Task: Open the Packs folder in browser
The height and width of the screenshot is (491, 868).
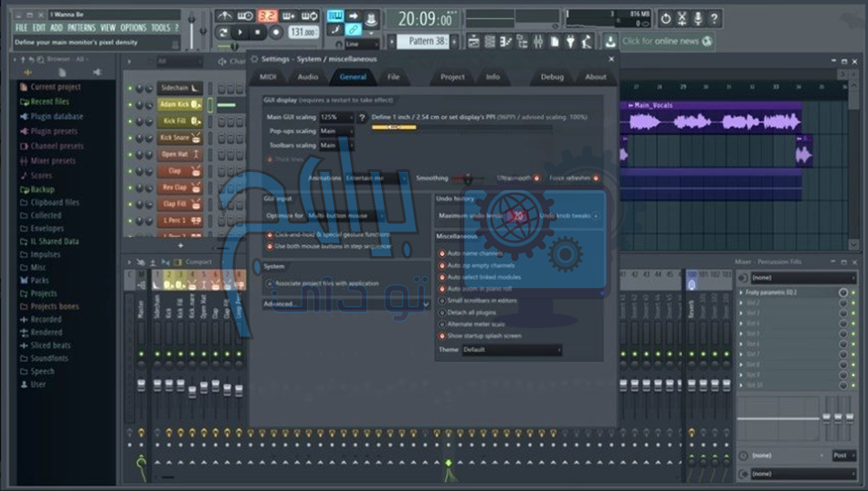Action: [40, 281]
